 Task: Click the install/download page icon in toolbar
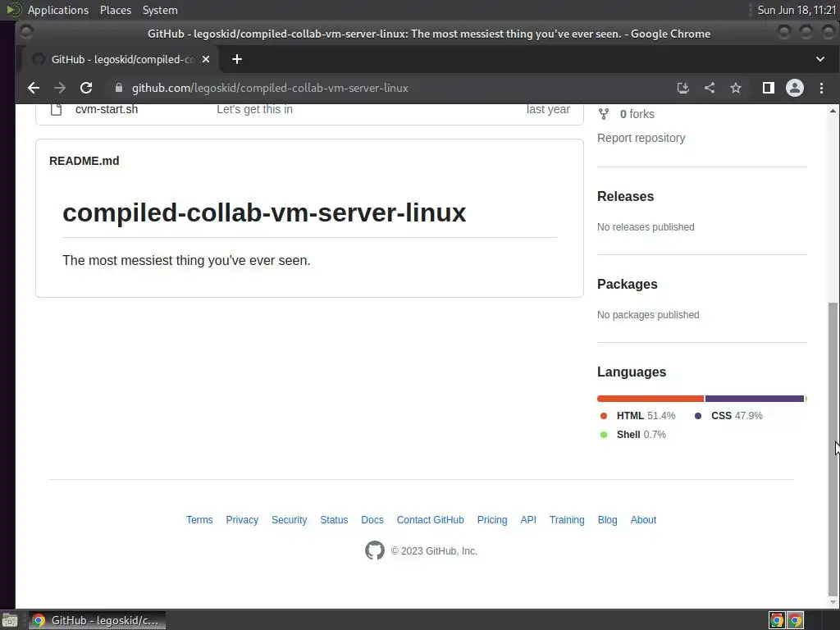(x=682, y=88)
